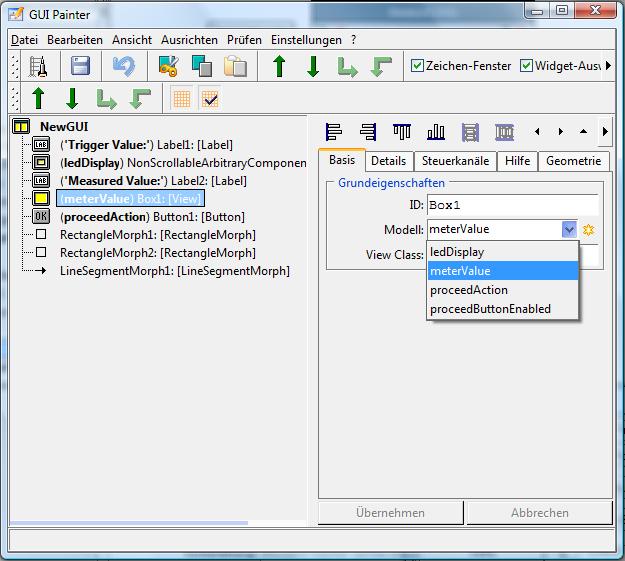This screenshot has width=625, height=561.
Task: Switch to the Steuerkanäle tab
Action: click(455, 161)
